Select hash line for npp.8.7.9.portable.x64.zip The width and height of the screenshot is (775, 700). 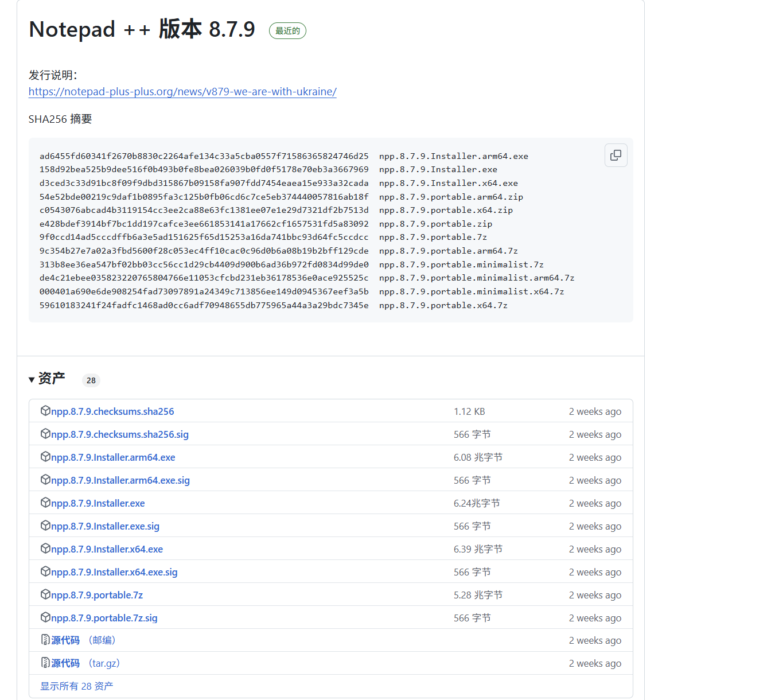click(276, 210)
